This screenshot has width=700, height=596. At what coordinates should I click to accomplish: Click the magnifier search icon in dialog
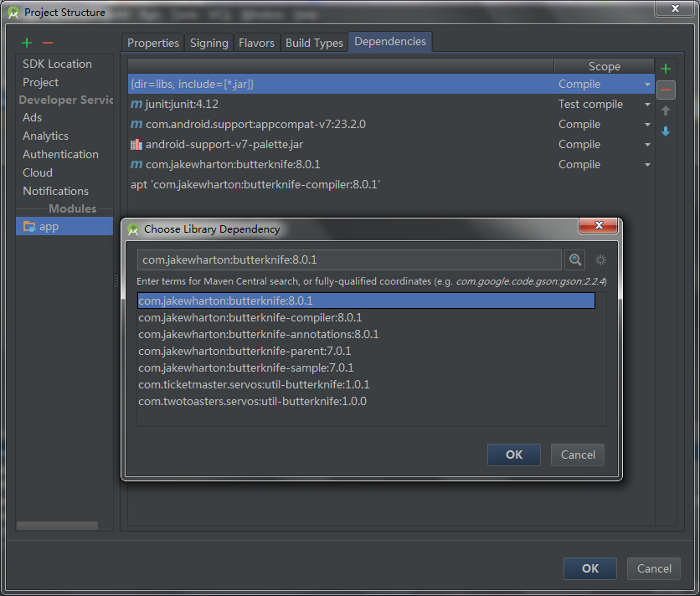pyautogui.click(x=575, y=259)
